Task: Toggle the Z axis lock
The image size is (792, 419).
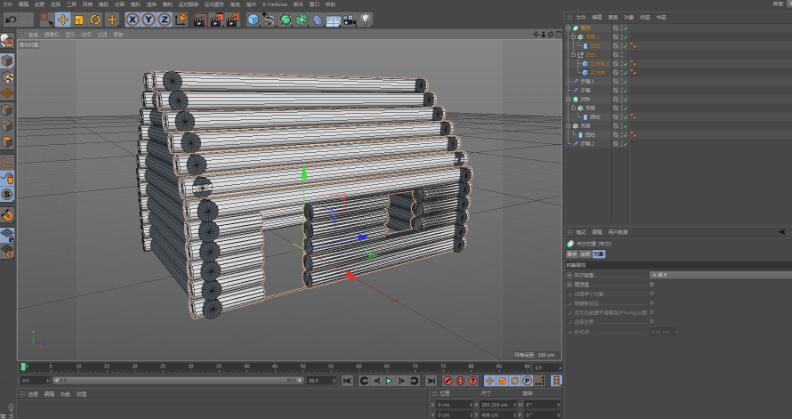Action: click(164, 19)
